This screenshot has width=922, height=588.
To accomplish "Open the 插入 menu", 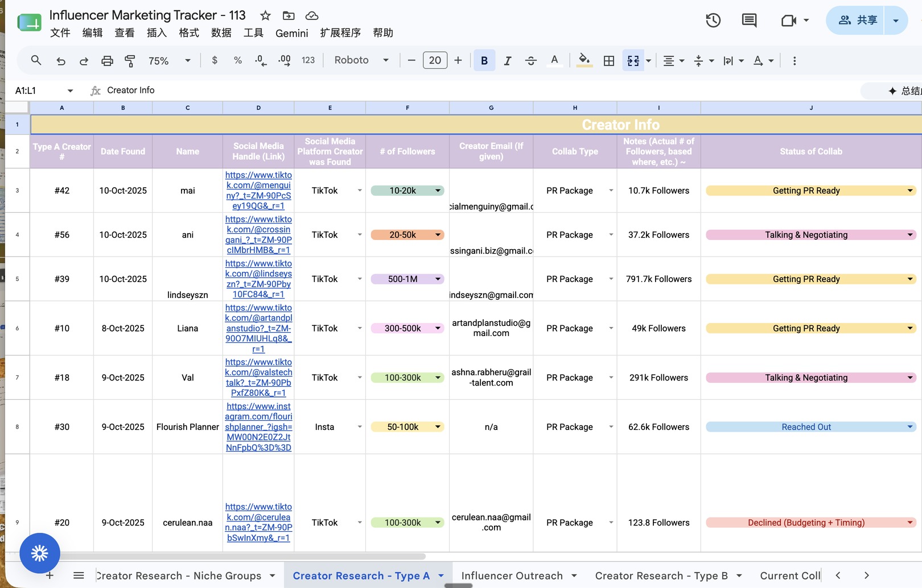I will tap(157, 33).
